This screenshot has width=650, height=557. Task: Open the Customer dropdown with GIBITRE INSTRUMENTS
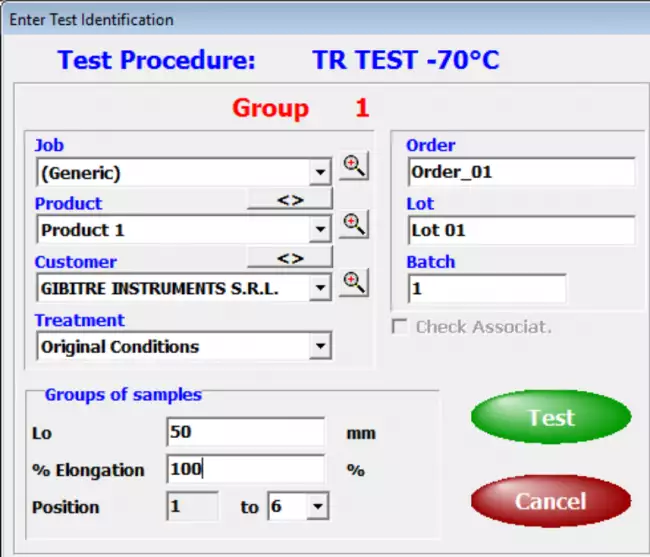point(320,289)
